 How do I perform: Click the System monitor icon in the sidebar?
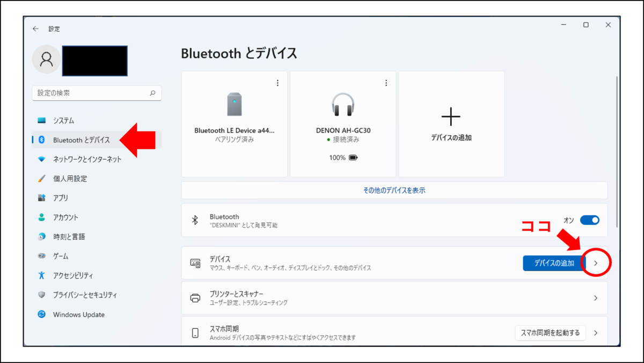coord(42,121)
